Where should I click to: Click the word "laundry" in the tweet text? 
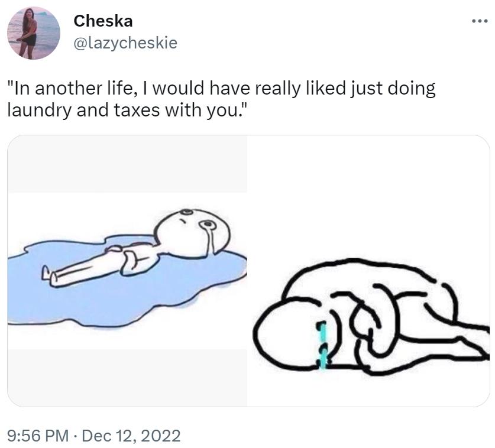(40, 111)
